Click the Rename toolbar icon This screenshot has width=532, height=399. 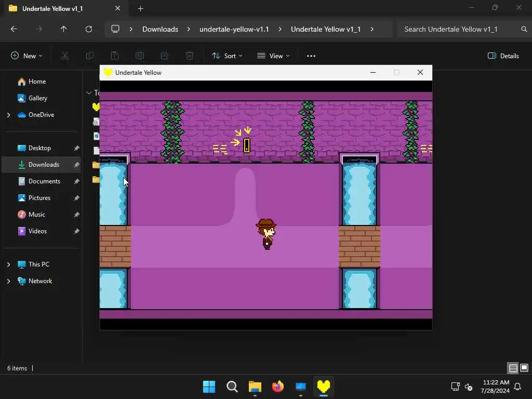coord(139,56)
